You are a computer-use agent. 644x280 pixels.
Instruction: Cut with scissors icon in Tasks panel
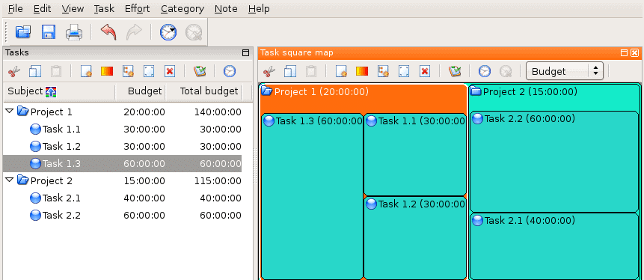click(14, 72)
